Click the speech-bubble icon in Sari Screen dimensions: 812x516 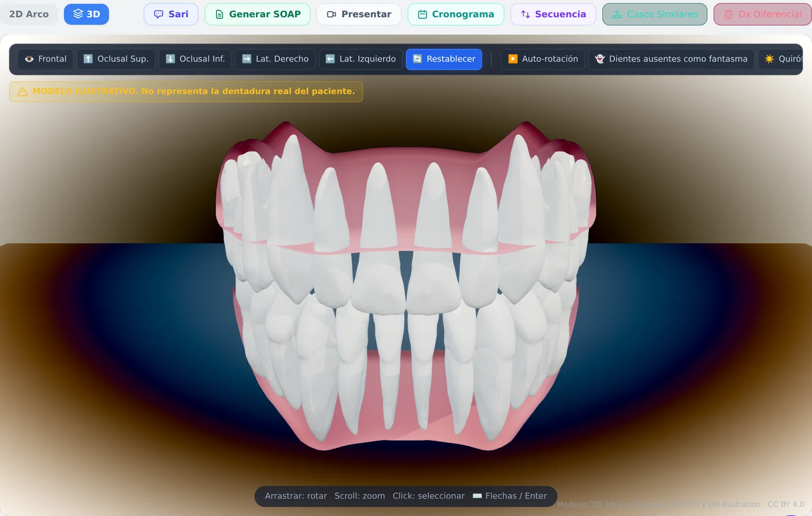pos(158,14)
